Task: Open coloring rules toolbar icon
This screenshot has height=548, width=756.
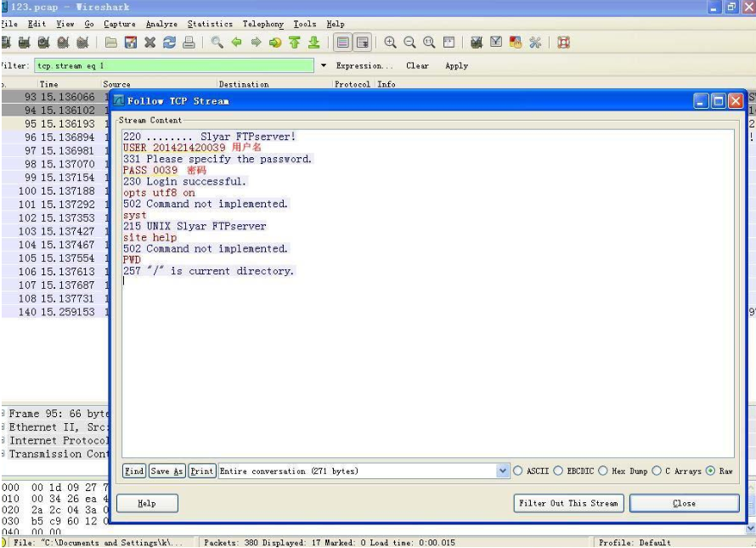Action: click(516, 42)
